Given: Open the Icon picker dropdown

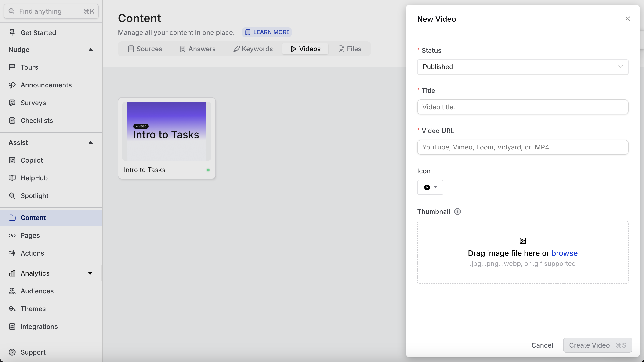Looking at the screenshot, I should click(430, 187).
